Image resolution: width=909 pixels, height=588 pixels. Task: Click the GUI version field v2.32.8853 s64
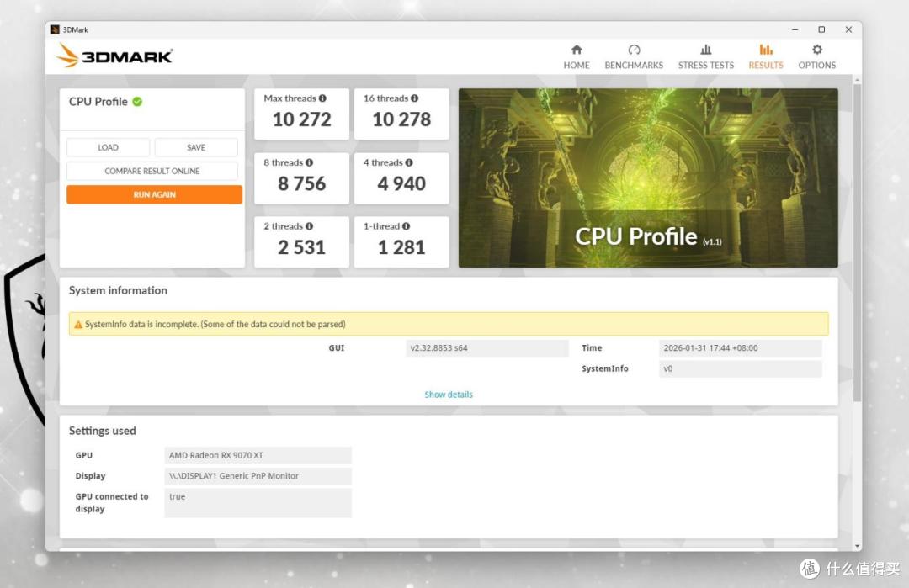click(x=487, y=348)
